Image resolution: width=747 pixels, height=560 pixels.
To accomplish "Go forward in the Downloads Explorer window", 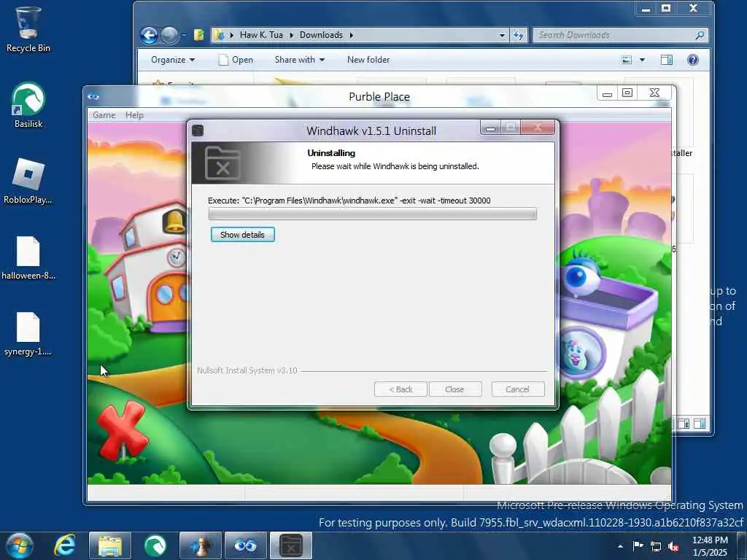I will [x=169, y=35].
